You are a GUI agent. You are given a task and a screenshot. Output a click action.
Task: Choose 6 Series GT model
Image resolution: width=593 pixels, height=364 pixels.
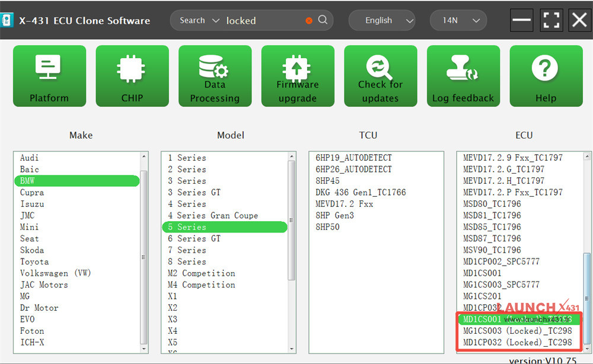(195, 238)
